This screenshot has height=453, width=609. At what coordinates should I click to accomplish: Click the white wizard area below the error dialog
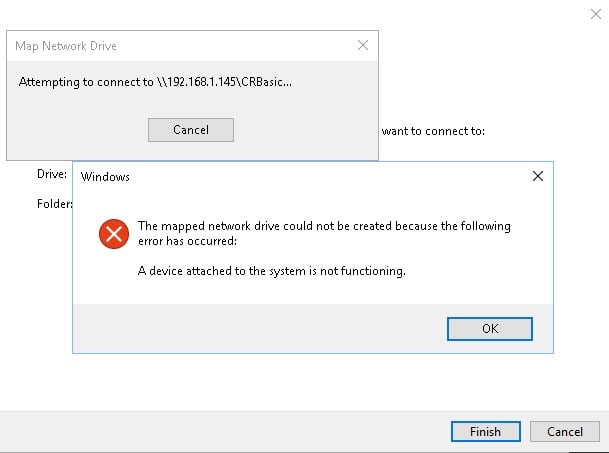[303, 383]
